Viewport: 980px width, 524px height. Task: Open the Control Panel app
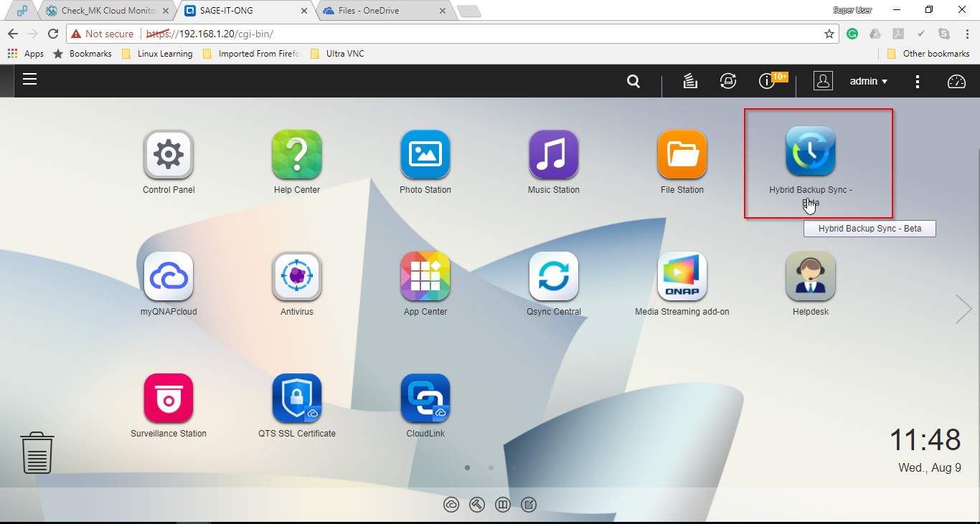point(168,154)
